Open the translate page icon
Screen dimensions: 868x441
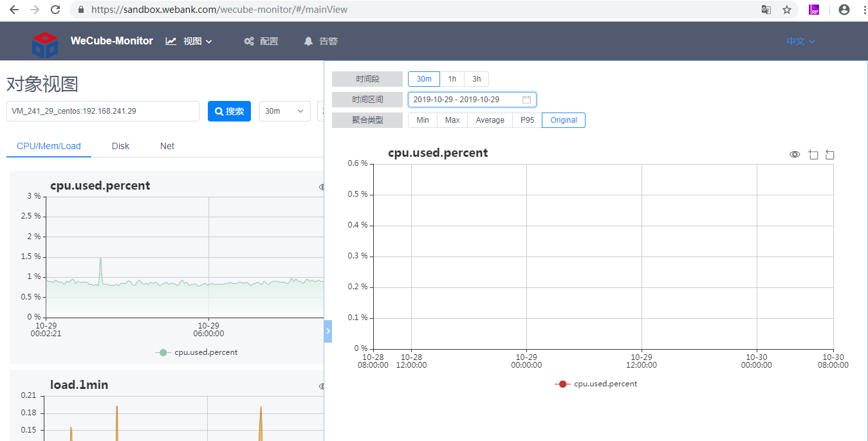[766, 10]
